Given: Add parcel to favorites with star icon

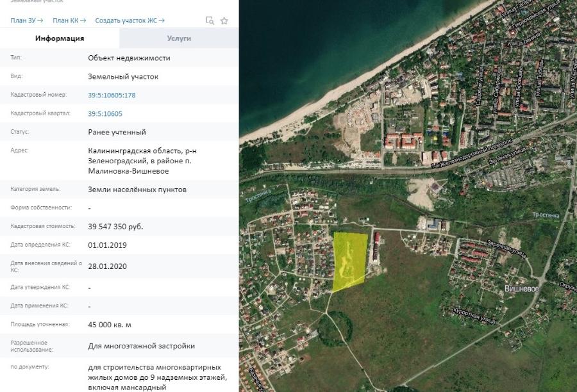Looking at the screenshot, I should tap(224, 20).
